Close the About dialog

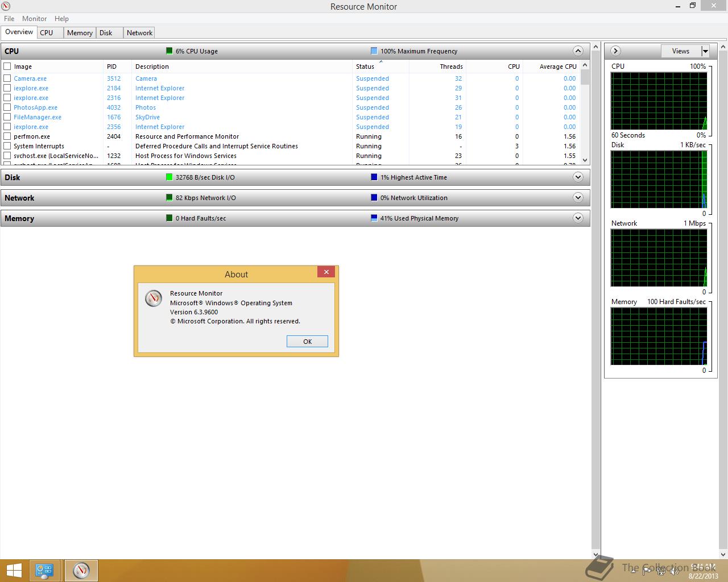point(326,272)
